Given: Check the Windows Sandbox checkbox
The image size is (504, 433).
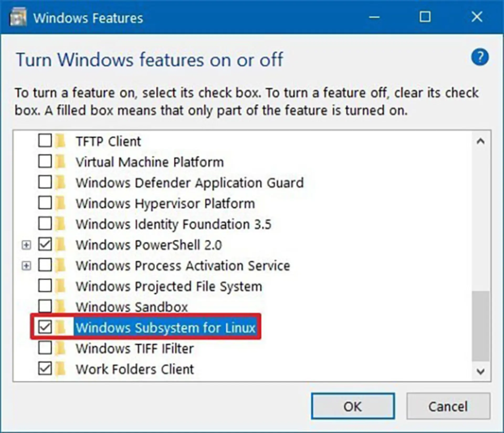Looking at the screenshot, I should pyautogui.click(x=45, y=306).
